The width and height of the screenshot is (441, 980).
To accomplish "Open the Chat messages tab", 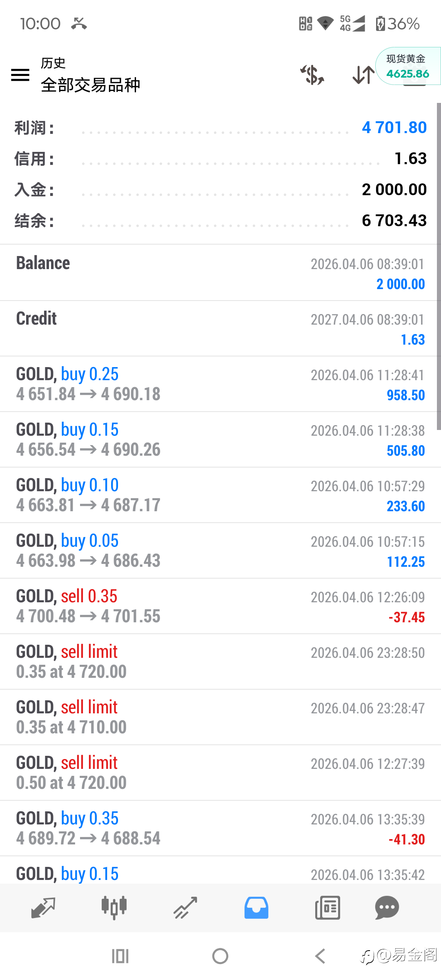I will click(387, 908).
